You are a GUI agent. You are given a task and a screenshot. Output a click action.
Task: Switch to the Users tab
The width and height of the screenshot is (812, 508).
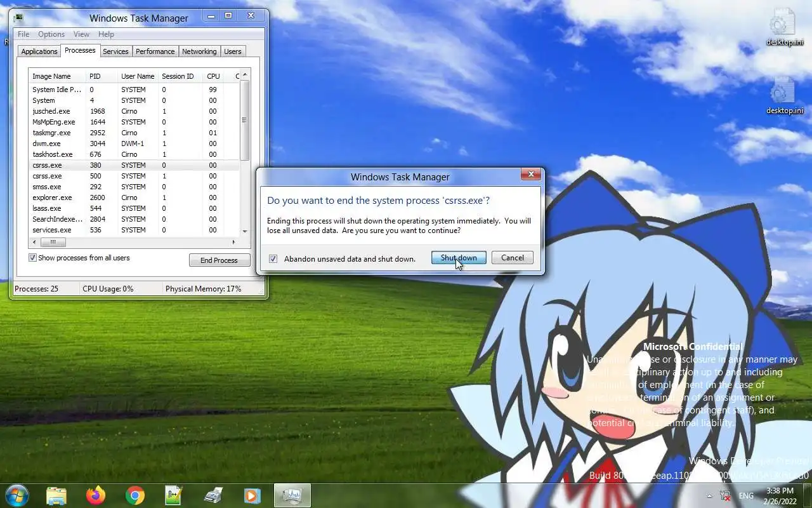point(233,51)
